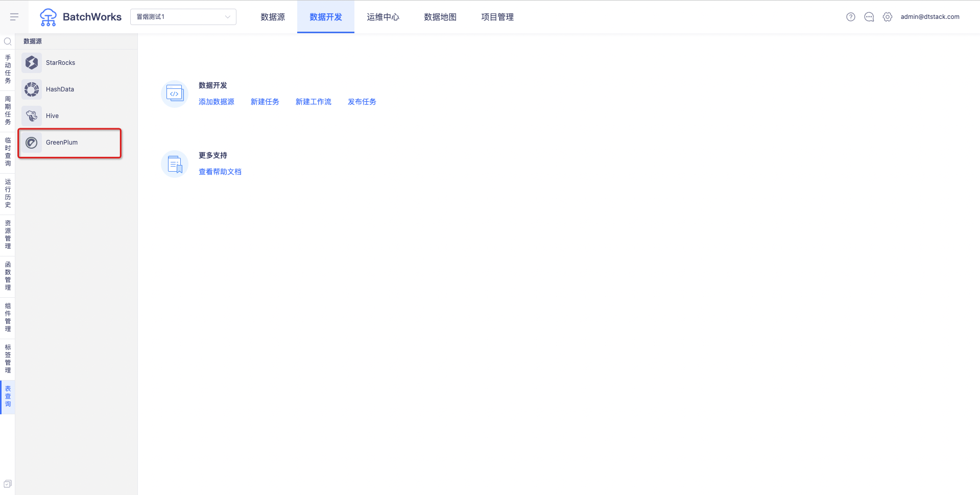Screen dimensions: 980x495
Task: Click the 更多支持 document icon
Action: click(175, 164)
